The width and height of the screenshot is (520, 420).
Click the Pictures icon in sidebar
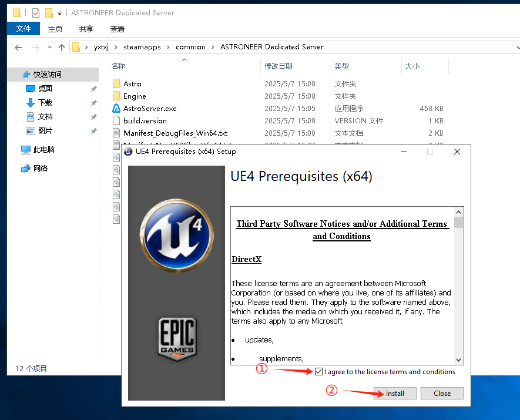(31, 131)
